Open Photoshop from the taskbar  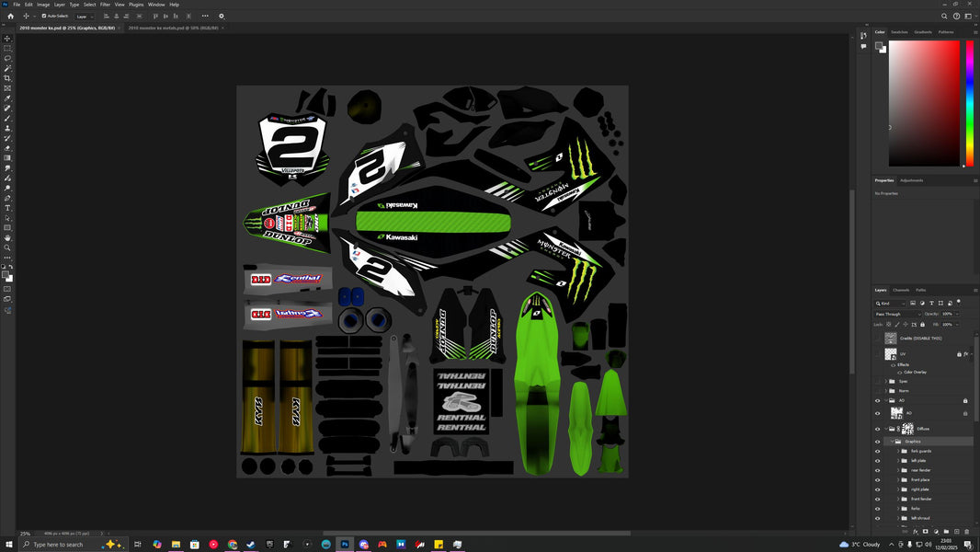tap(344, 544)
